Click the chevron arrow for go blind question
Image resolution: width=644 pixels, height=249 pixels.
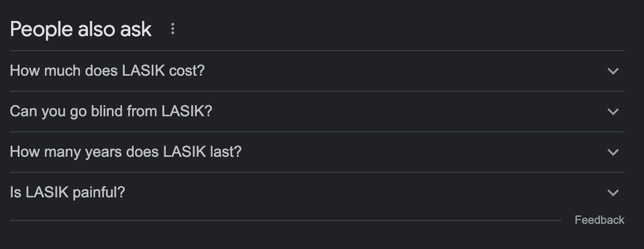click(x=613, y=111)
